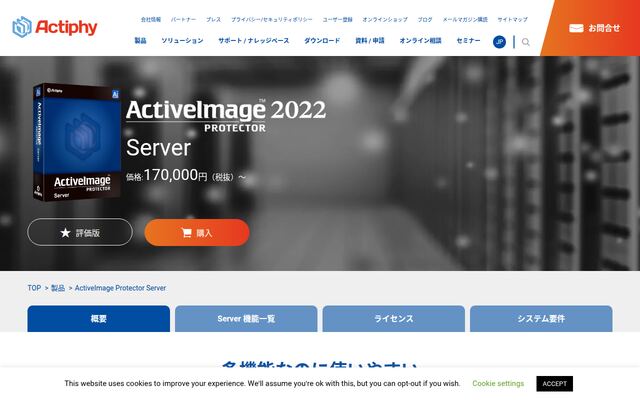
Task: Switch to the システム要件 tab
Action: [541, 319]
